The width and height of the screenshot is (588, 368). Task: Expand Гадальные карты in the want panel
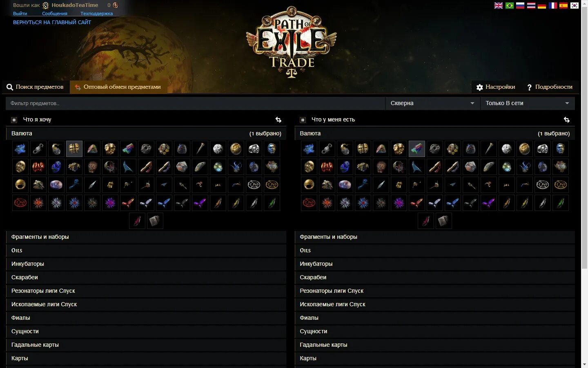pos(146,345)
